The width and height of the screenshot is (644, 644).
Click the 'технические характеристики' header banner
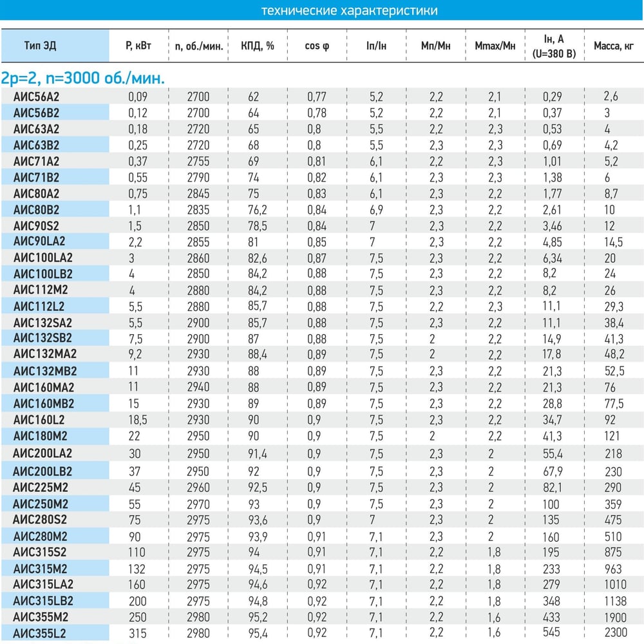tap(321, 10)
